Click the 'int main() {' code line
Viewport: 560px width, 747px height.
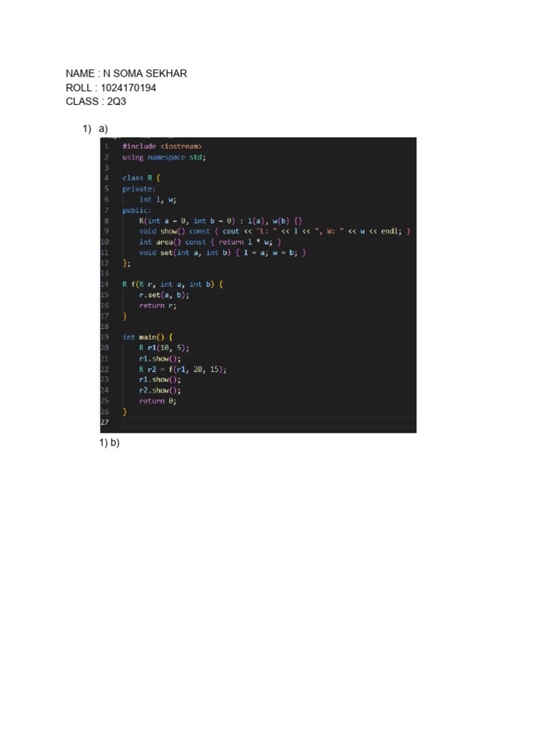click(147, 337)
